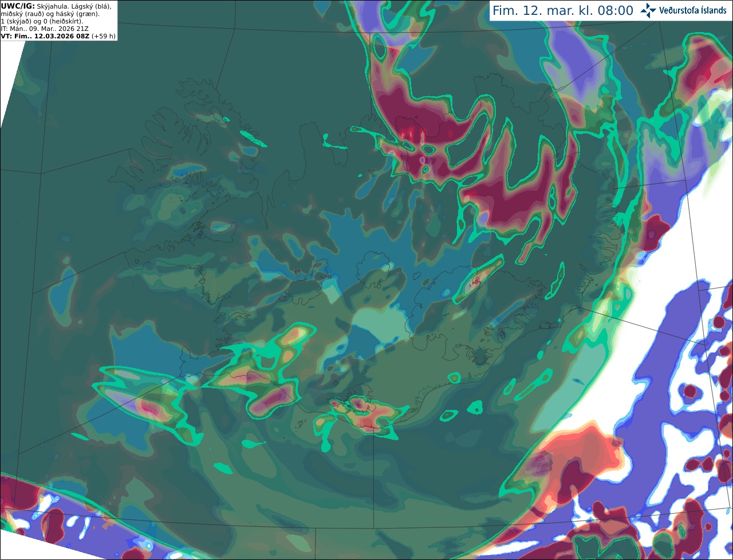Click the 'Veðurstofa Íslands' label
This screenshot has width=733, height=560.
coord(693,11)
